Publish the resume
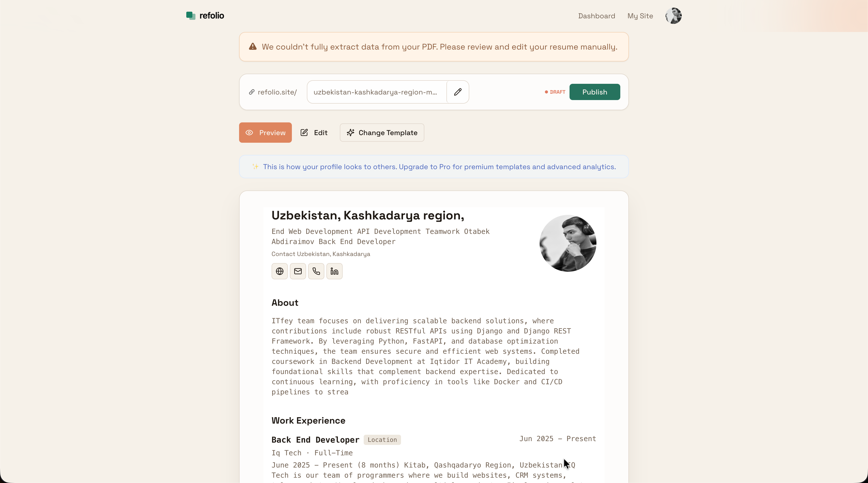The height and width of the screenshot is (483, 868). click(594, 92)
